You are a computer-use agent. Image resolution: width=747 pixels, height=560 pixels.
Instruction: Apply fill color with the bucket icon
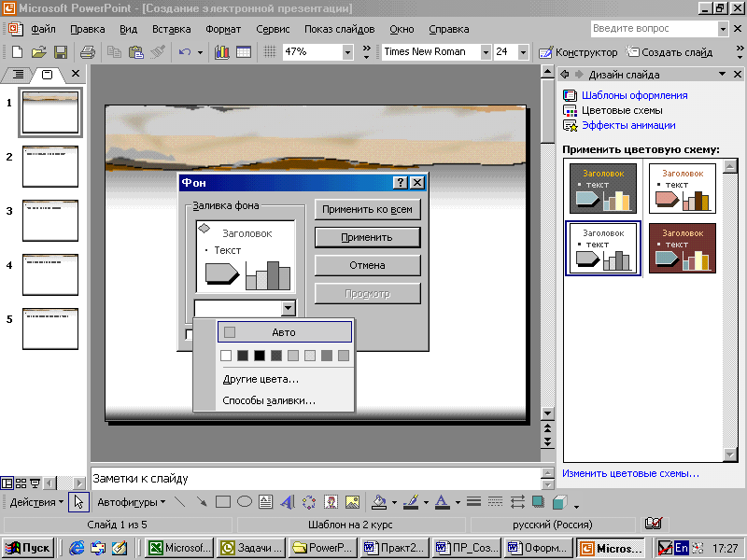379,502
